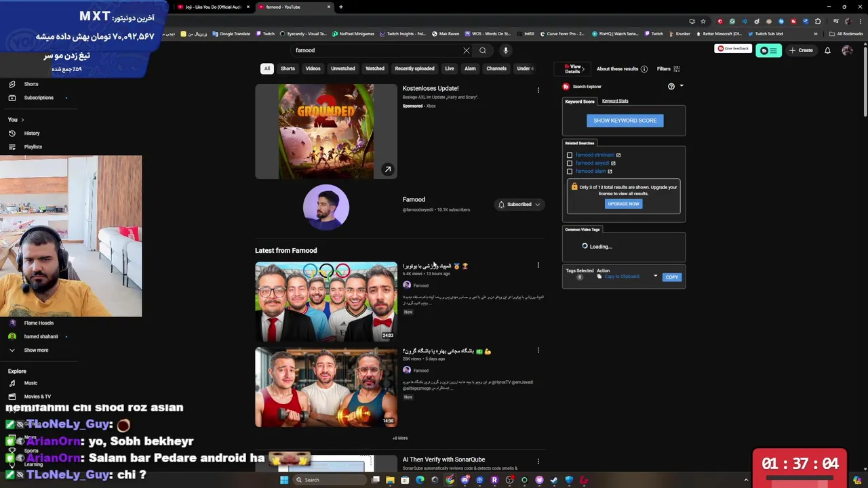This screenshot has height=488, width=868.
Task: Select the Unwatched filter chip
Action: point(342,68)
